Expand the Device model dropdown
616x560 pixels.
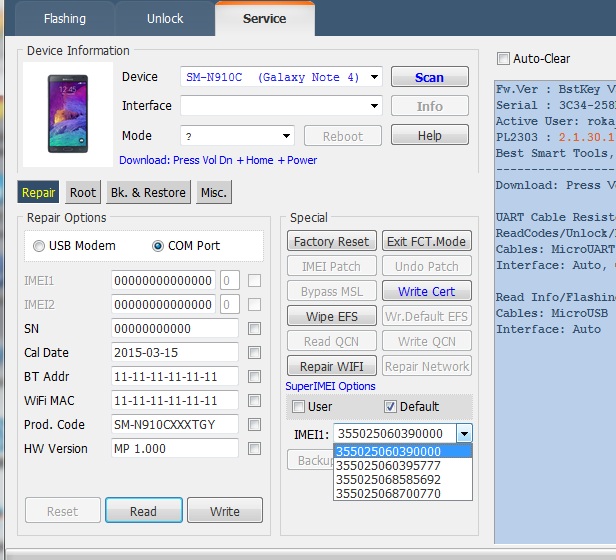coord(374,77)
